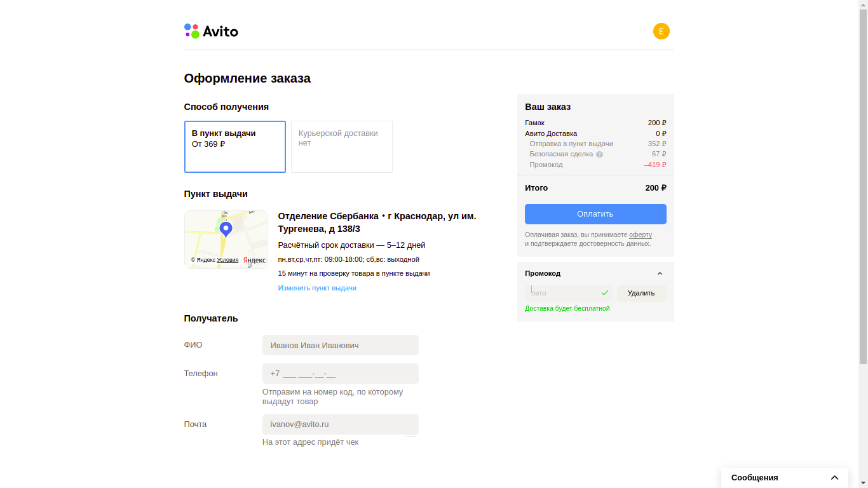868x488 pixels.
Task: Click the "Способ получения" heading
Action: [226, 107]
